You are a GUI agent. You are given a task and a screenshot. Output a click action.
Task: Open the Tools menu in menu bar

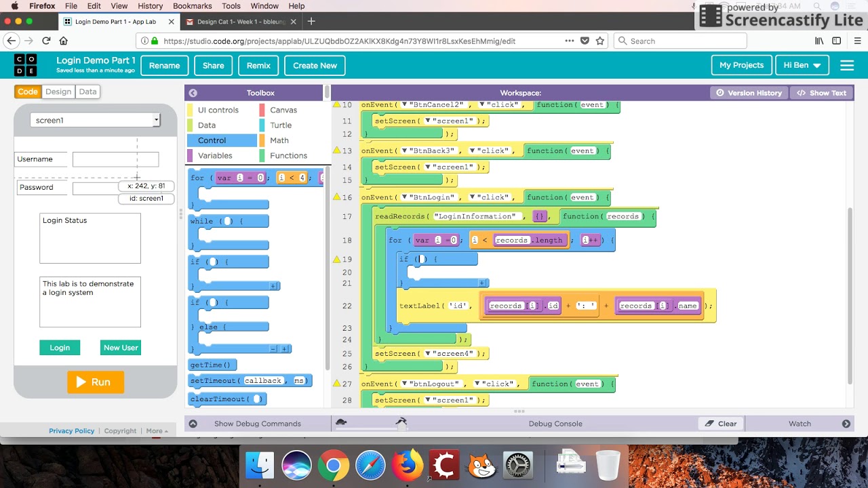231,6
